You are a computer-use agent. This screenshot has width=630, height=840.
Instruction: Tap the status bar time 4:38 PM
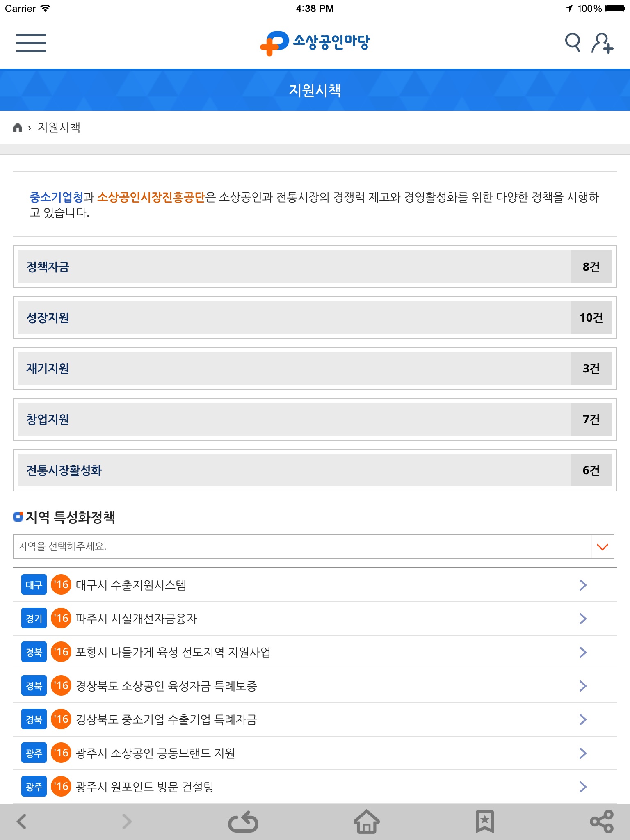coord(315,9)
